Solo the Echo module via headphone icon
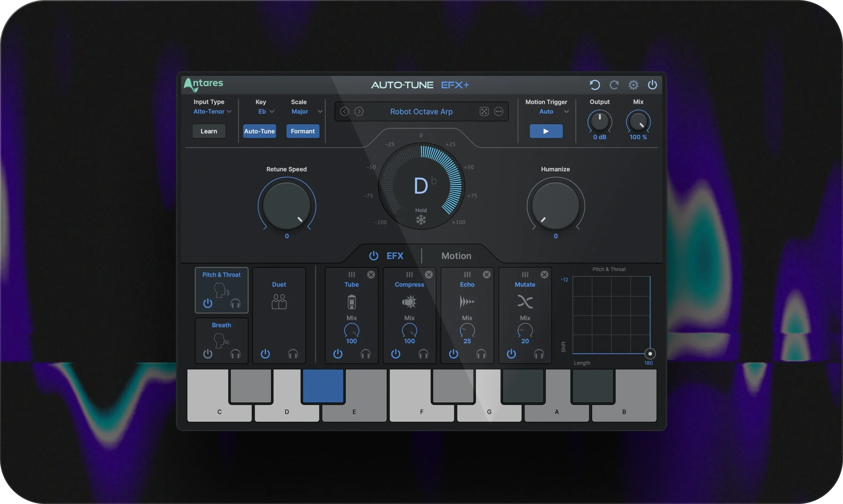The image size is (843, 504). [481, 354]
